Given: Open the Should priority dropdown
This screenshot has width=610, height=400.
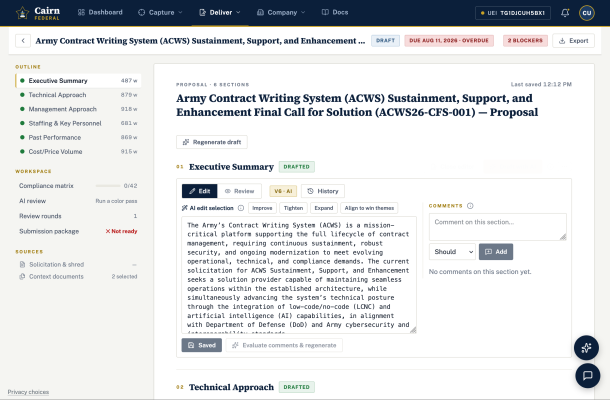Looking at the screenshot, I should pyautogui.click(x=452, y=252).
